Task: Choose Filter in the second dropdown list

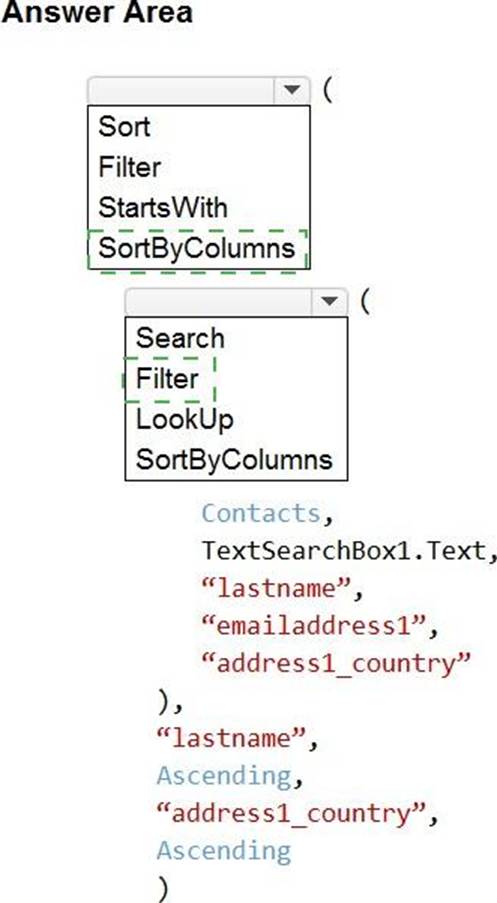Action: point(168,378)
